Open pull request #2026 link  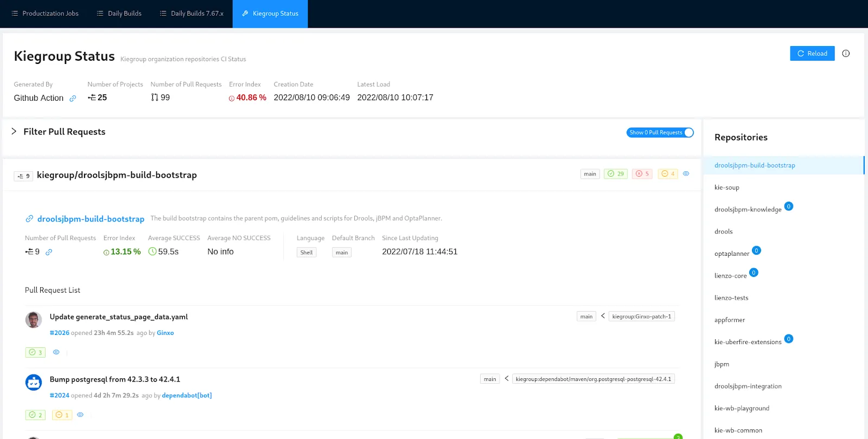(x=60, y=333)
